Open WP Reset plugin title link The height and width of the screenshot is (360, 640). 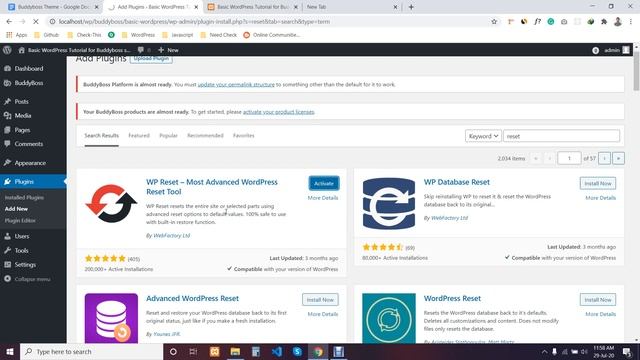(212, 187)
